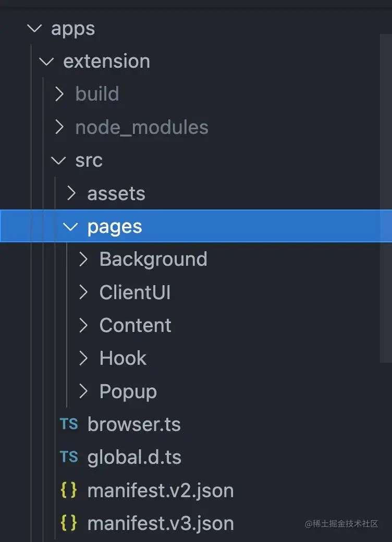This screenshot has width=392, height=542.
Task: Collapse the apps folder chevron
Action: click(x=34, y=28)
